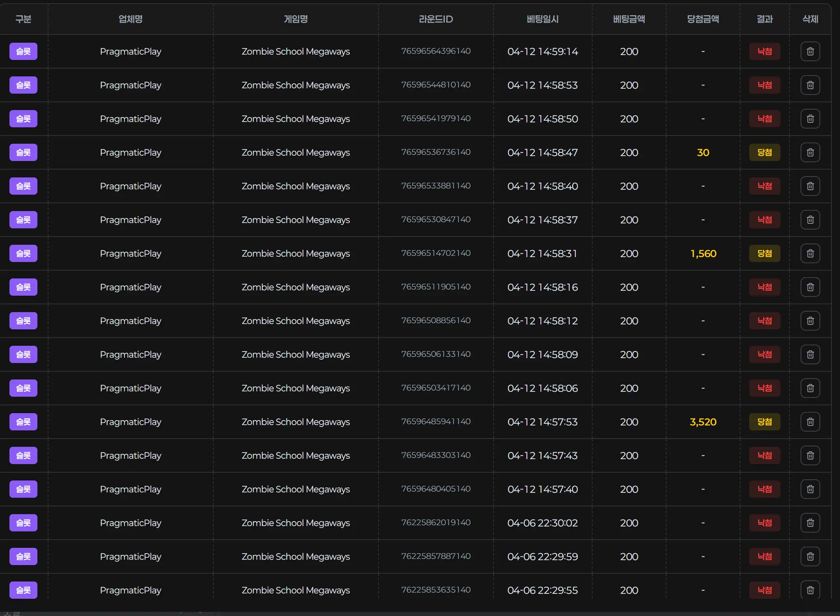Click trash icon for 04-06 22:30:02 bet
The image size is (840, 616).
[x=810, y=523]
